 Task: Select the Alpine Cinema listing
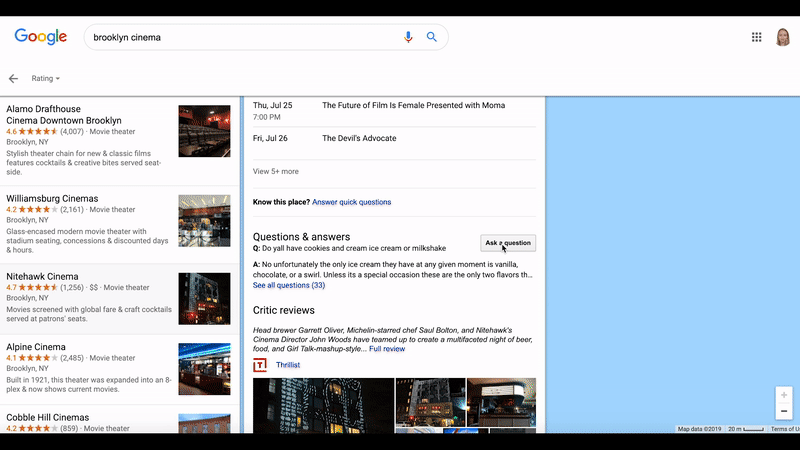click(119, 369)
